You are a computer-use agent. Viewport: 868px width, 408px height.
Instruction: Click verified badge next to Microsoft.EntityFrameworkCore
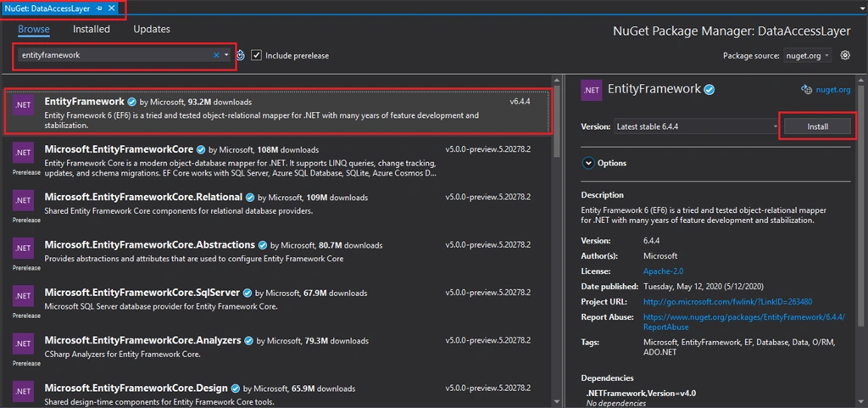[x=200, y=149]
